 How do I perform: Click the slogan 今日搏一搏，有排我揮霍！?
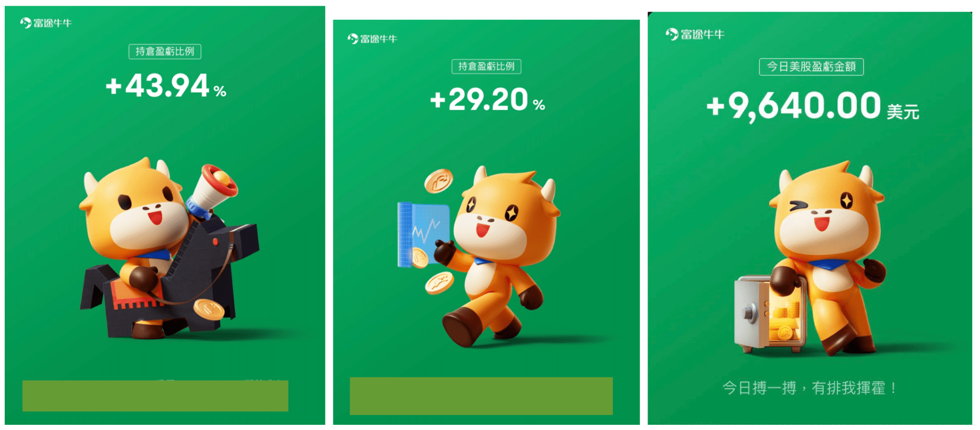click(x=810, y=388)
